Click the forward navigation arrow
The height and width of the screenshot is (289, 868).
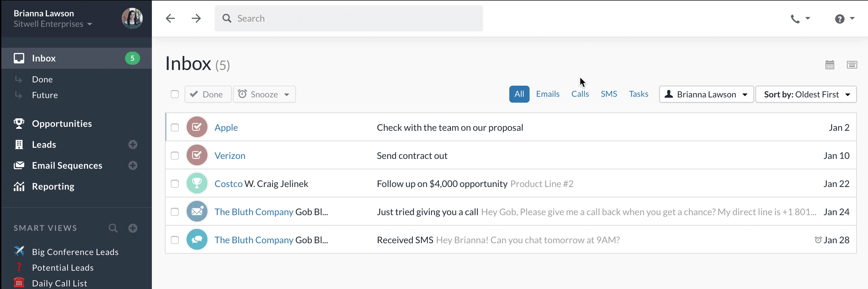tap(196, 19)
